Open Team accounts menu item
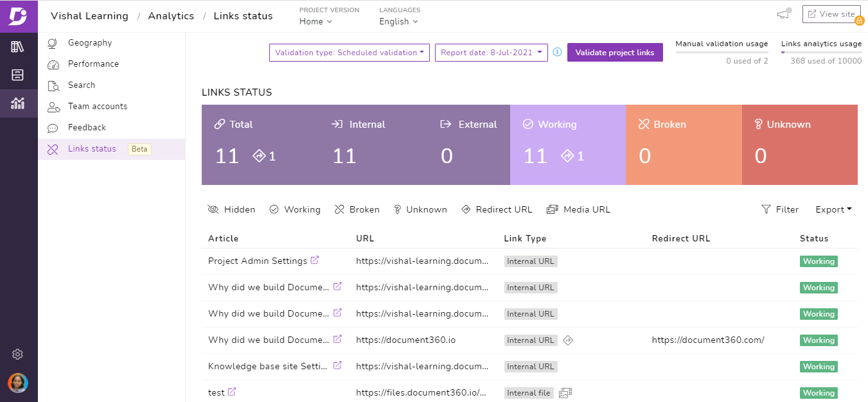The width and height of the screenshot is (868, 402). pyautogui.click(x=111, y=106)
